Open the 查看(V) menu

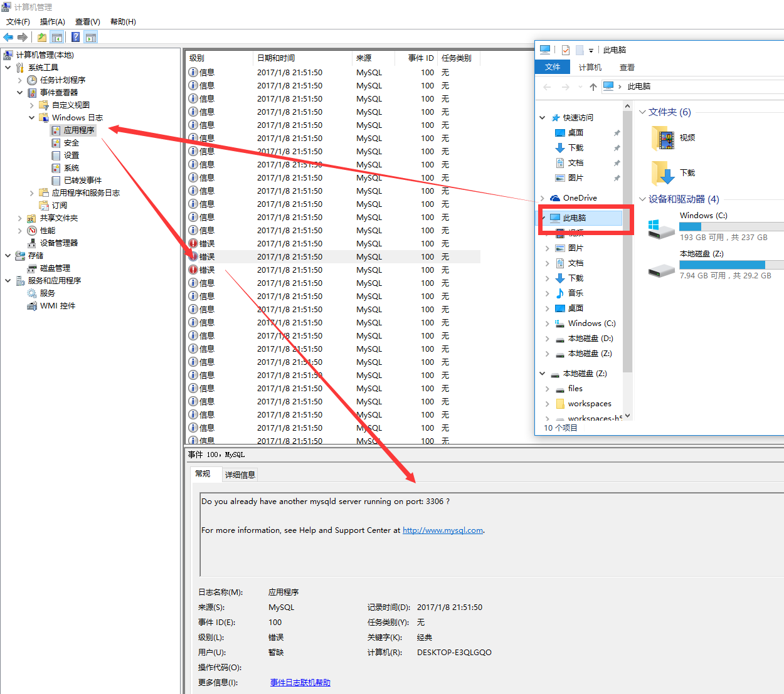click(87, 21)
